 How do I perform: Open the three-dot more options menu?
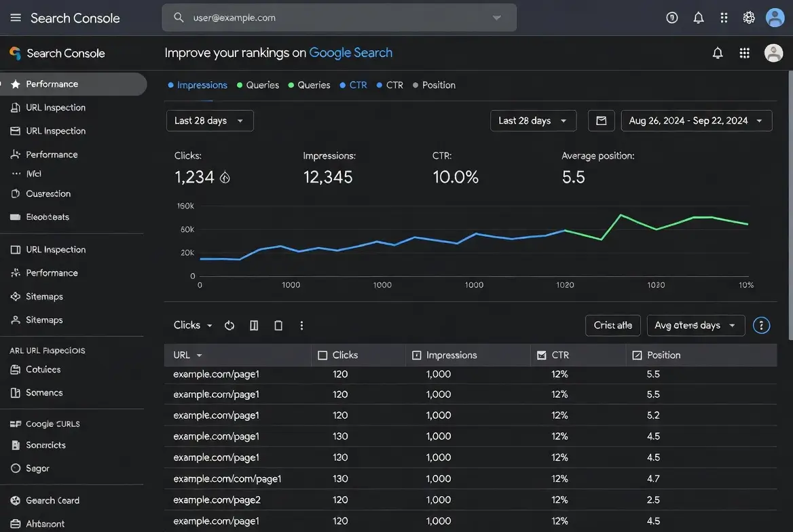pyautogui.click(x=301, y=326)
